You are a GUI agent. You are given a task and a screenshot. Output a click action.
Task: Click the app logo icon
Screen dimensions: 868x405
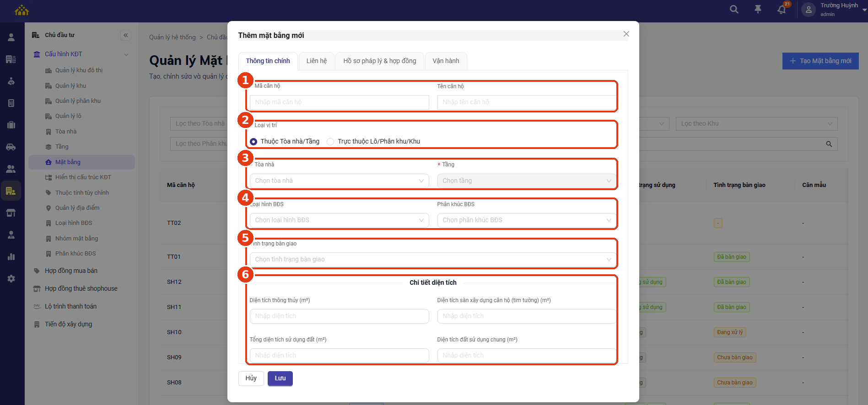(22, 10)
